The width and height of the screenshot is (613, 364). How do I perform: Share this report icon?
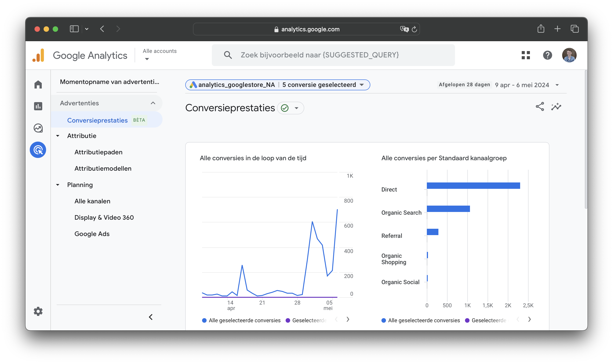540,107
